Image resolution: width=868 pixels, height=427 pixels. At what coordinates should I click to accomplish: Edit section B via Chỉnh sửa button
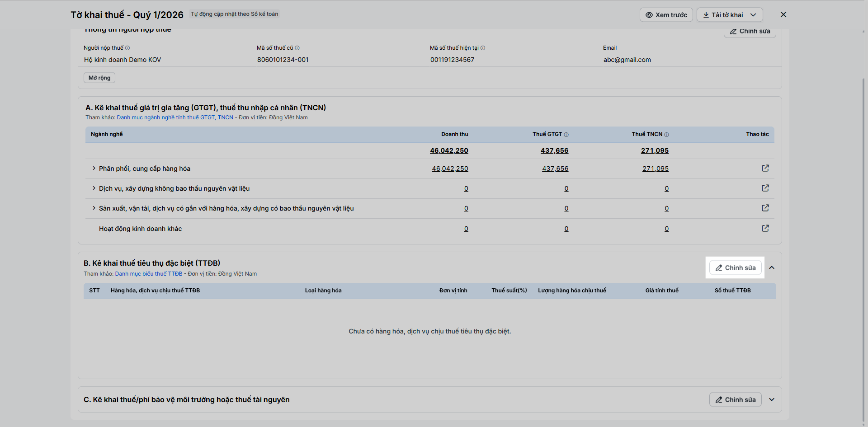[x=736, y=268]
